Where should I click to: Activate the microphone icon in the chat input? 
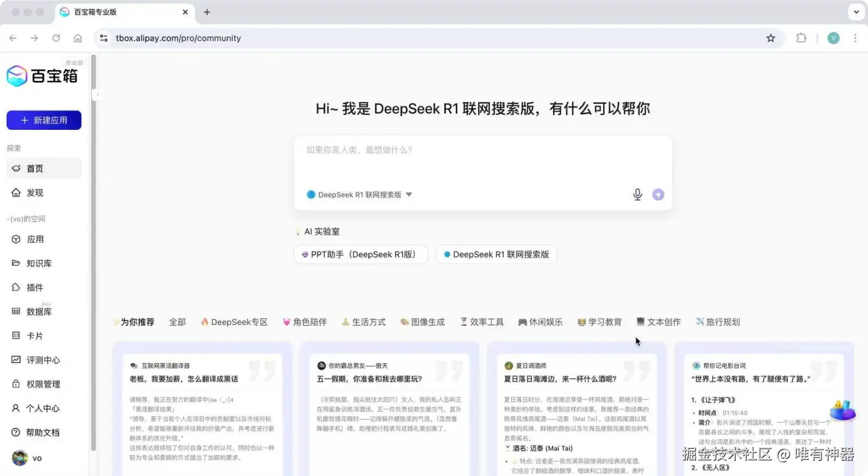tap(637, 195)
